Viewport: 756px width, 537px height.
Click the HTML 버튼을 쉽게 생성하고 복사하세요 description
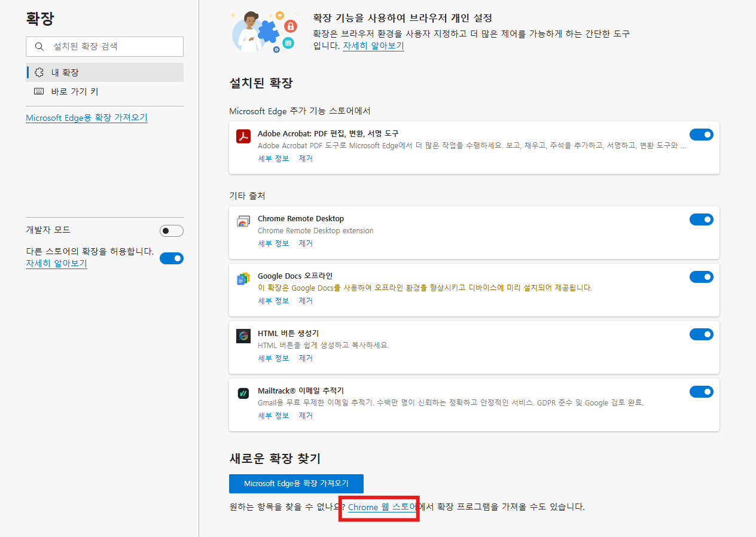coord(324,345)
